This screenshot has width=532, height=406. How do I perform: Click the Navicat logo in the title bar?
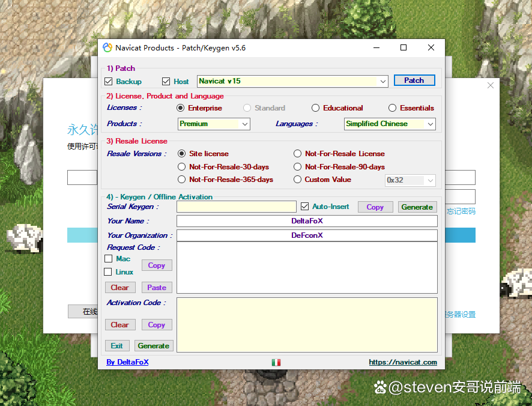(107, 48)
